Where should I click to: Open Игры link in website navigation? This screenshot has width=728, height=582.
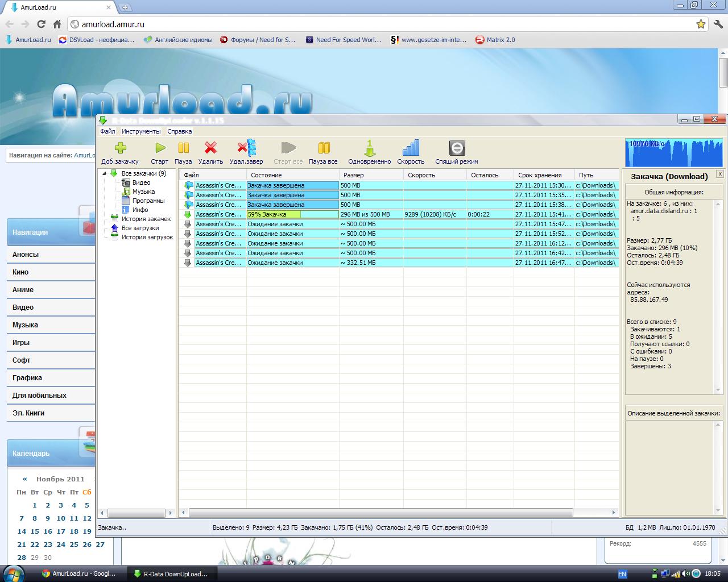click(21, 343)
